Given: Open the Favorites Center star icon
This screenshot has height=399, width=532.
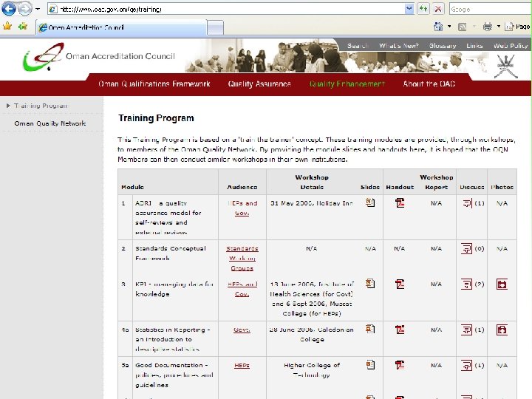Looking at the screenshot, I should [x=7, y=26].
